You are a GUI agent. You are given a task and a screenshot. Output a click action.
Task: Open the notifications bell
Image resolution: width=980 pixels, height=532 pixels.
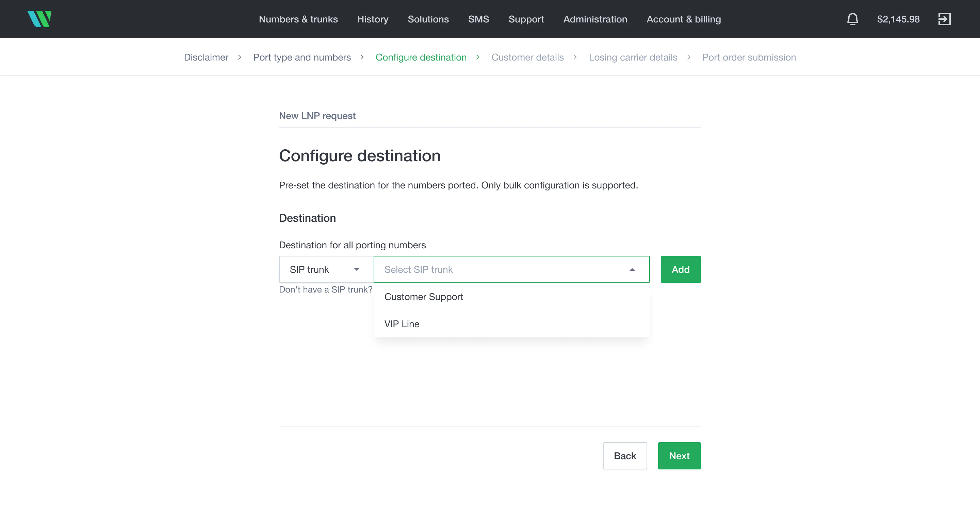(x=852, y=19)
